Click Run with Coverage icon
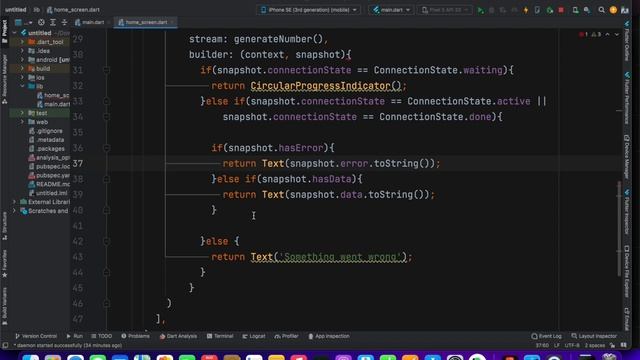Image resolution: width=640 pixels, height=360 pixels. tap(503, 10)
